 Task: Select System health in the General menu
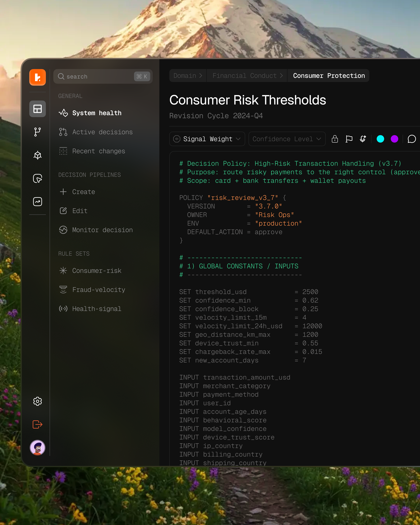pos(97,113)
